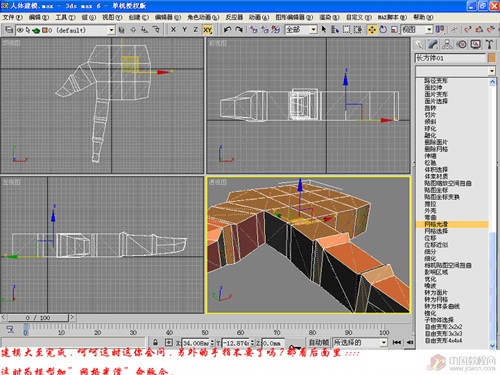This screenshot has height=375, width=500.
Task: Select the Rotate tool icon
Action: (x=383, y=30)
